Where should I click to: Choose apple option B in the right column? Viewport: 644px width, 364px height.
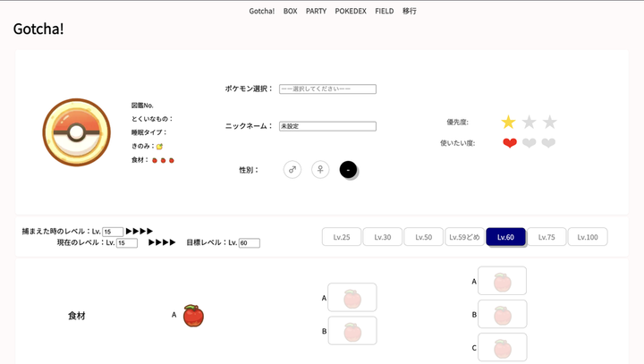point(503,314)
